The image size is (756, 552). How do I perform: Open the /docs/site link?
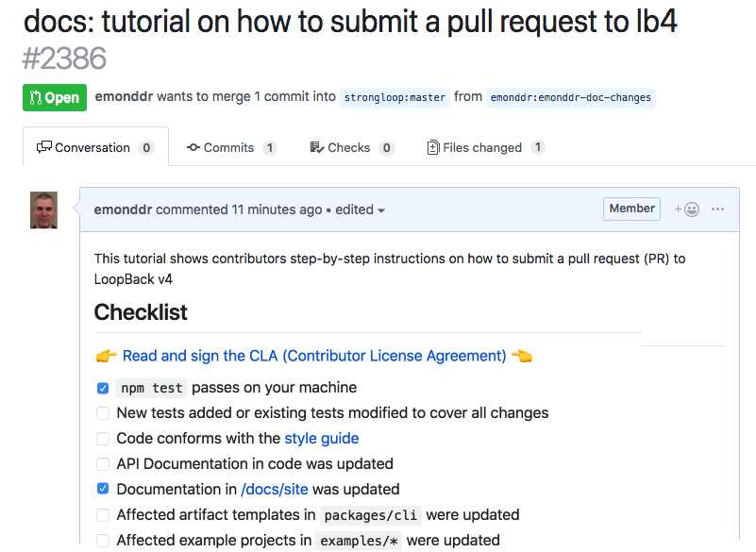(x=275, y=490)
